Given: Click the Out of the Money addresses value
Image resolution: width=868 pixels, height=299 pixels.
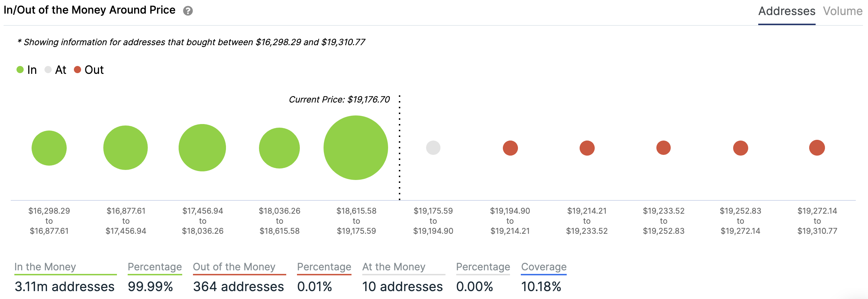Looking at the screenshot, I should [239, 286].
